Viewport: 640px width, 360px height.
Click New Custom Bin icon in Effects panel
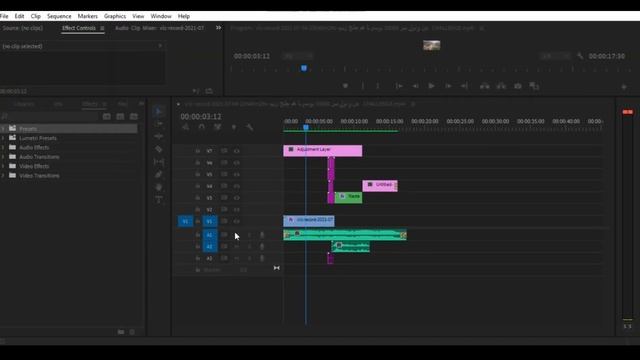pyautogui.click(x=121, y=332)
